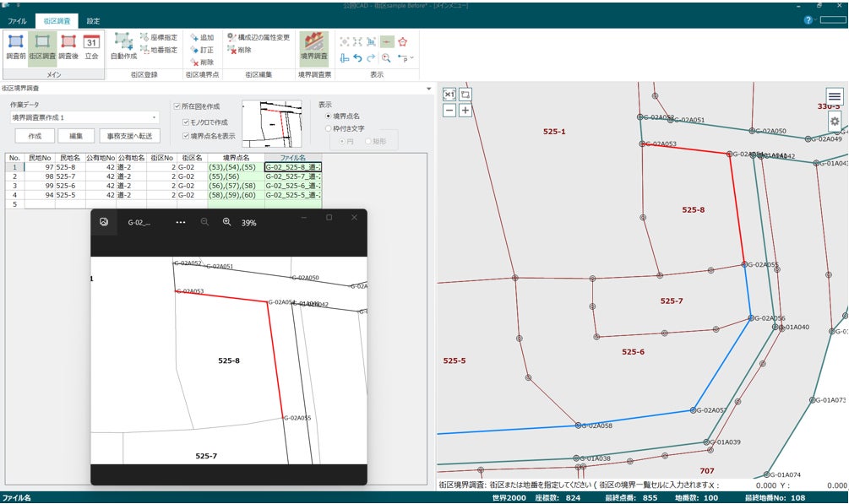Image resolution: width=849 pixels, height=504 pixels.
Task: Click the 作成 button
Action: [35, 136]
